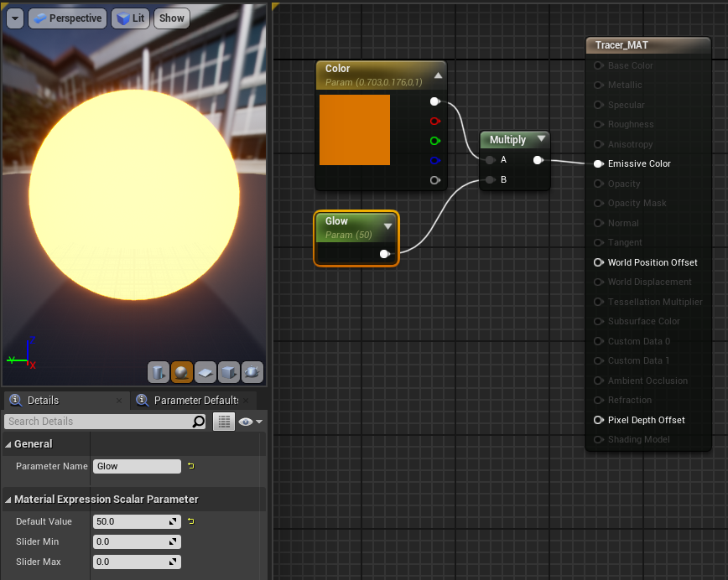The height and width of the screenshot is (580, 728).
Task: Switch preview mesh to cylinder primitive
Action: (x=159, y=371)
